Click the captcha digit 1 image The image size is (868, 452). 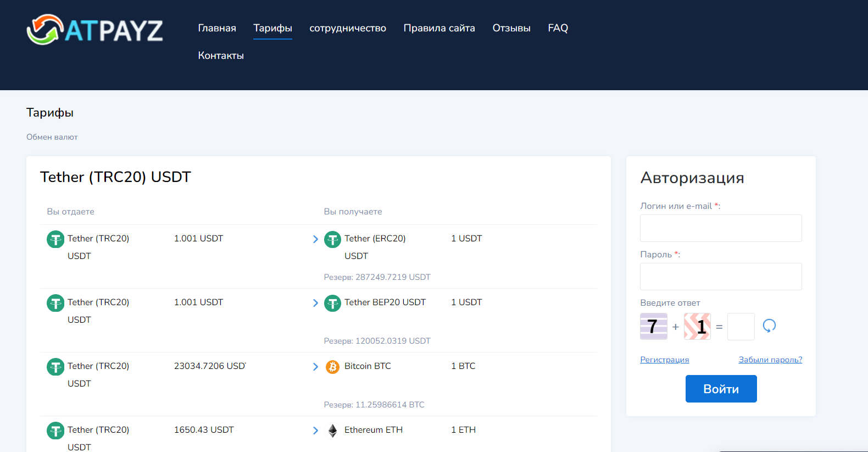[x=697, y=327]
